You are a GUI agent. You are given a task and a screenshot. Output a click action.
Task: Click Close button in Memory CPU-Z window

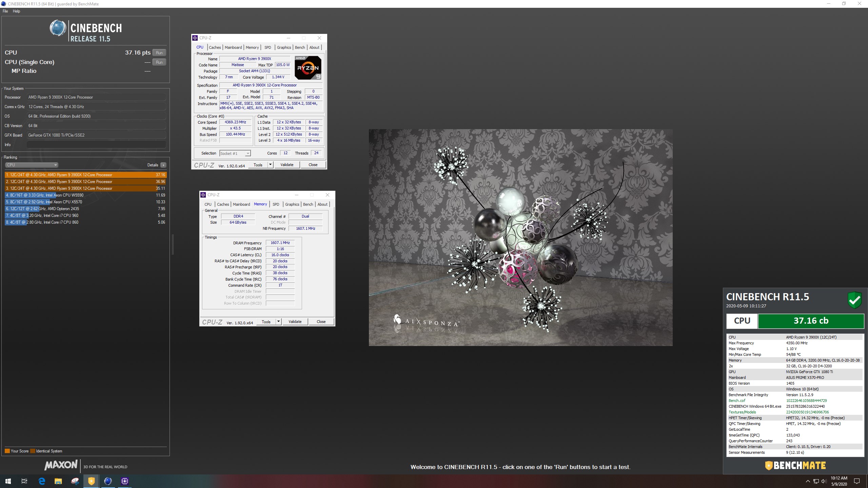click(x=321, y=322)
